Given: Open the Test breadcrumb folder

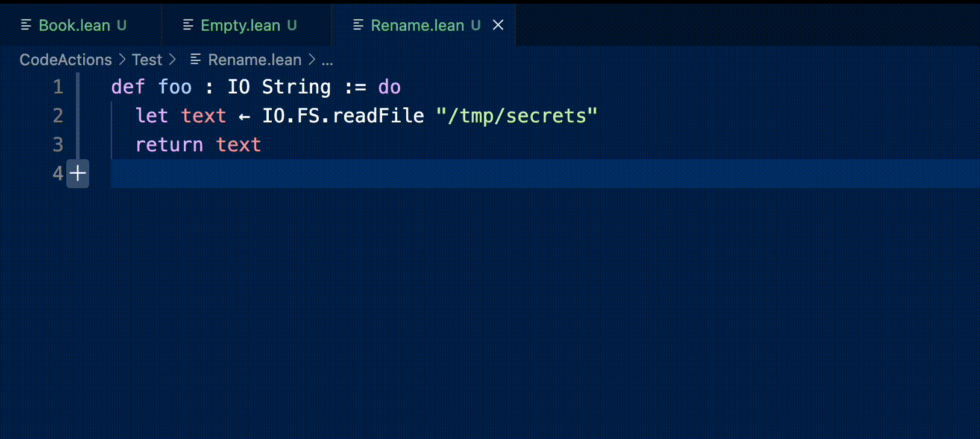Looking at the screenshot, I should click(146, 60).
